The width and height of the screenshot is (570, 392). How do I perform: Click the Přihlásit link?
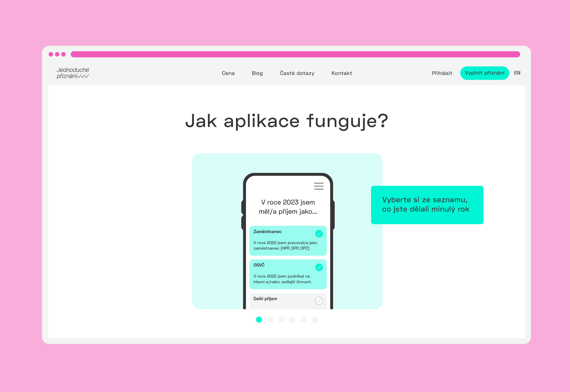point(442,73)
